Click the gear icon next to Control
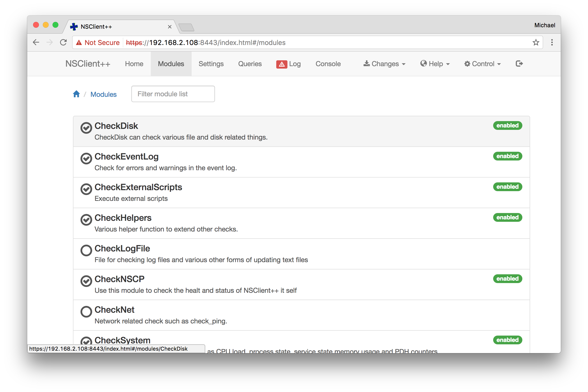The image size is (588, 392). pyautogui.click(x=467, y=64)
